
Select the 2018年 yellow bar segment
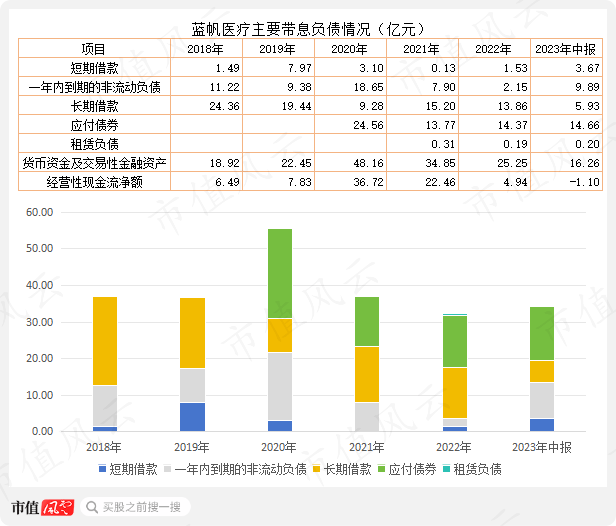point(105,341)
